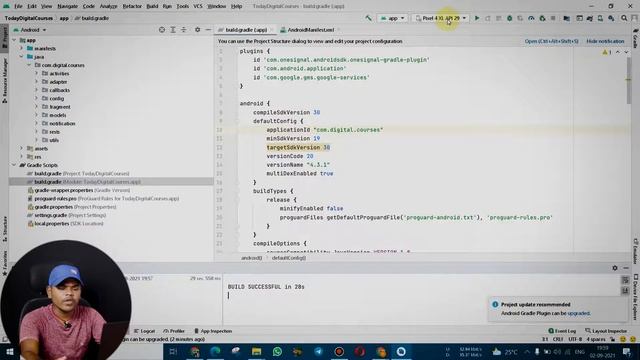This screenshot has width=640, height=360.
Task: Click the Make Project hammer icon
Action: 368,18
